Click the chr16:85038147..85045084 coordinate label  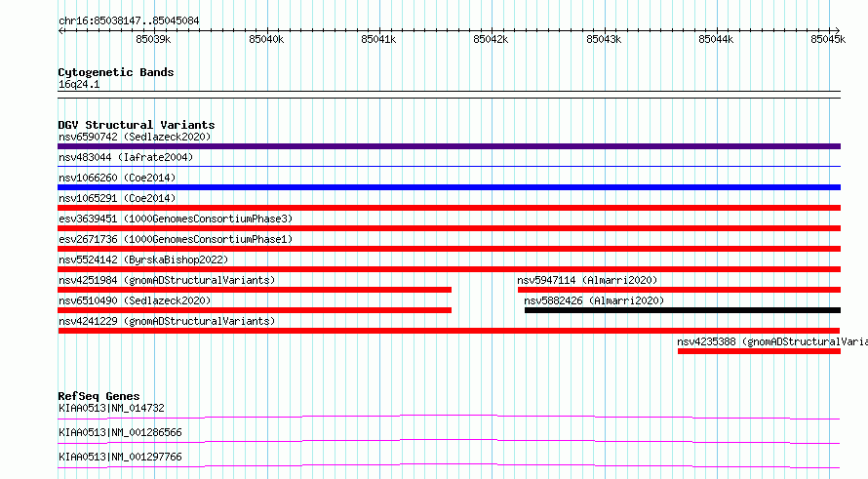coord(129,21)
